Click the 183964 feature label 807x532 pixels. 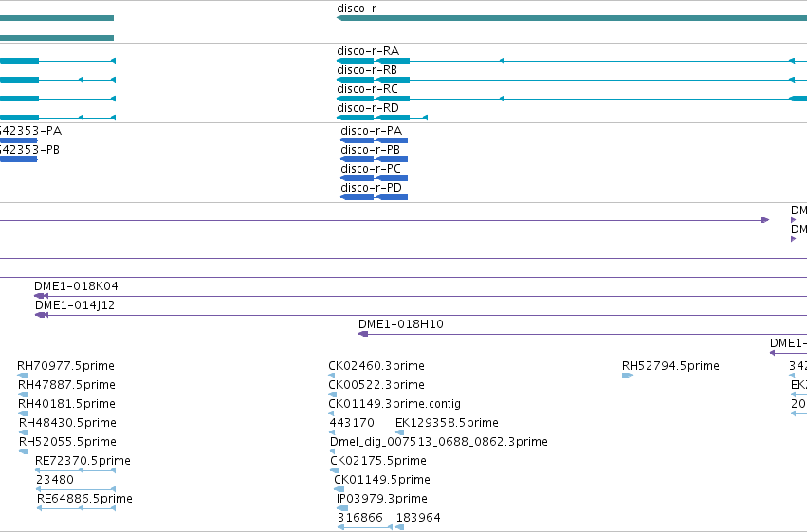[418, 518]
